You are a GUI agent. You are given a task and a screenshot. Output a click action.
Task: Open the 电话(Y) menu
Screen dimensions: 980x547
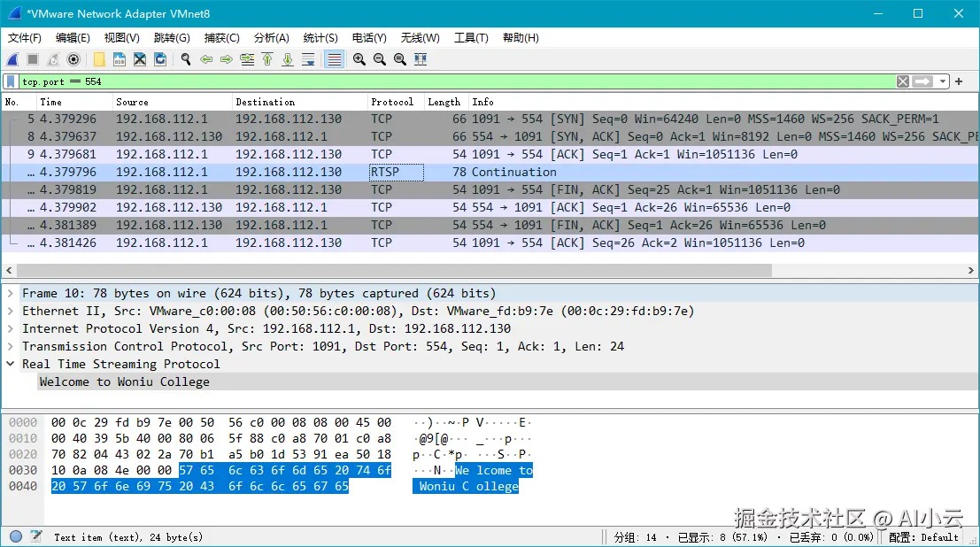coord(369,38)
